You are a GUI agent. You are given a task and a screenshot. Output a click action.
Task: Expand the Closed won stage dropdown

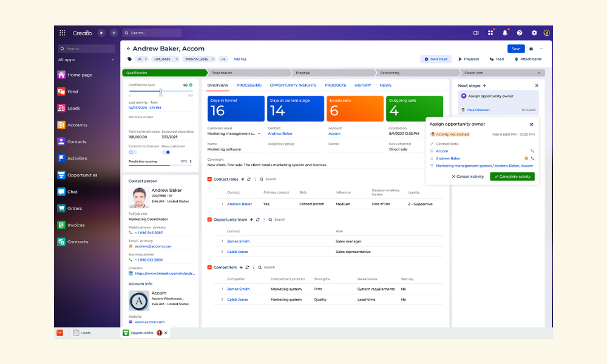pyautogui.click(x=539, y=73)
